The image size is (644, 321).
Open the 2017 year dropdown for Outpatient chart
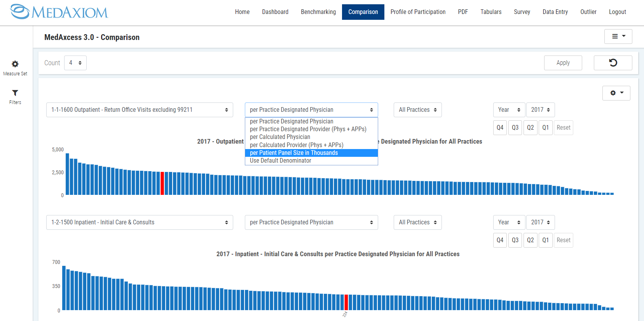[x=540, y=110]
